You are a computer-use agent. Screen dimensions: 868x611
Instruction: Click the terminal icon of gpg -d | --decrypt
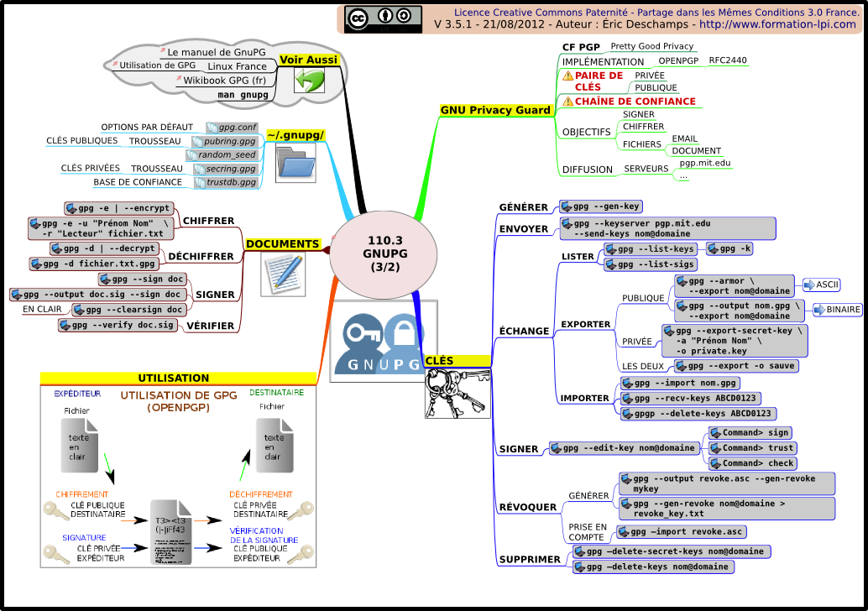pos(56,249)
